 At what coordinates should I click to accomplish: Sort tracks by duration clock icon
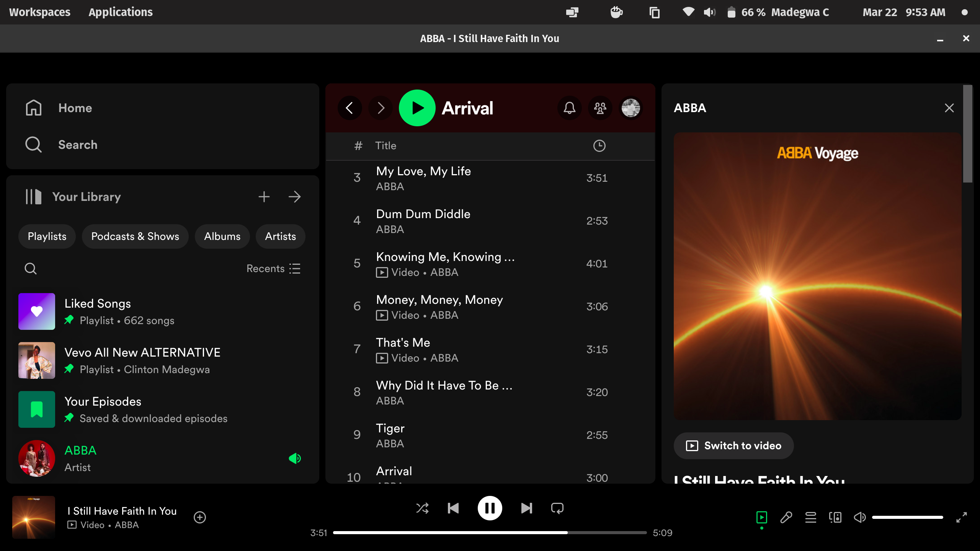(599, 146)
